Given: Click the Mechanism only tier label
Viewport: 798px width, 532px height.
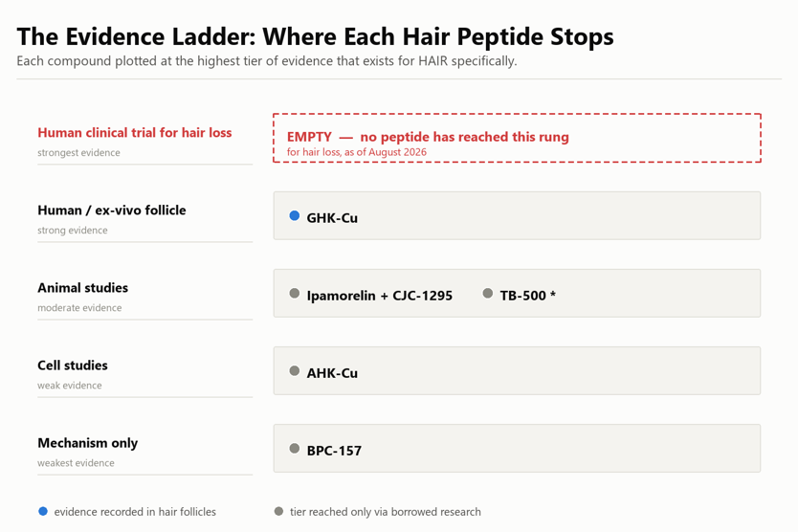Looking at the screenshot, I should [x=87, y=443].
